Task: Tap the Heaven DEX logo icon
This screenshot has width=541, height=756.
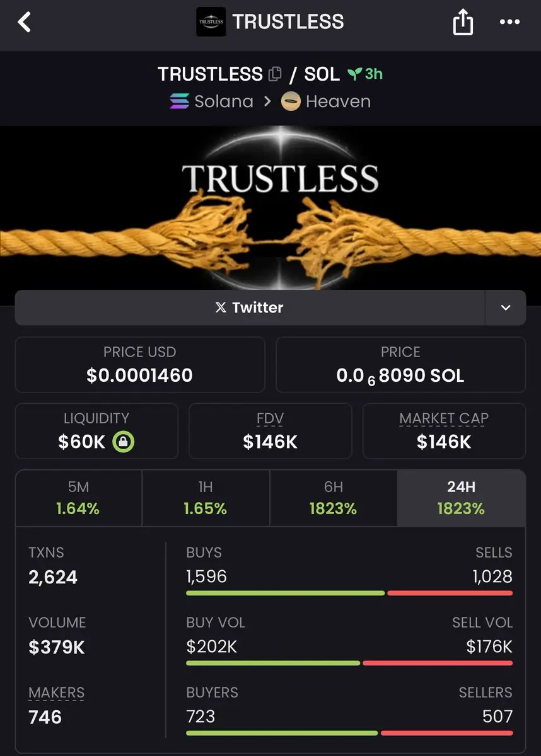Action: pos(291,101)
